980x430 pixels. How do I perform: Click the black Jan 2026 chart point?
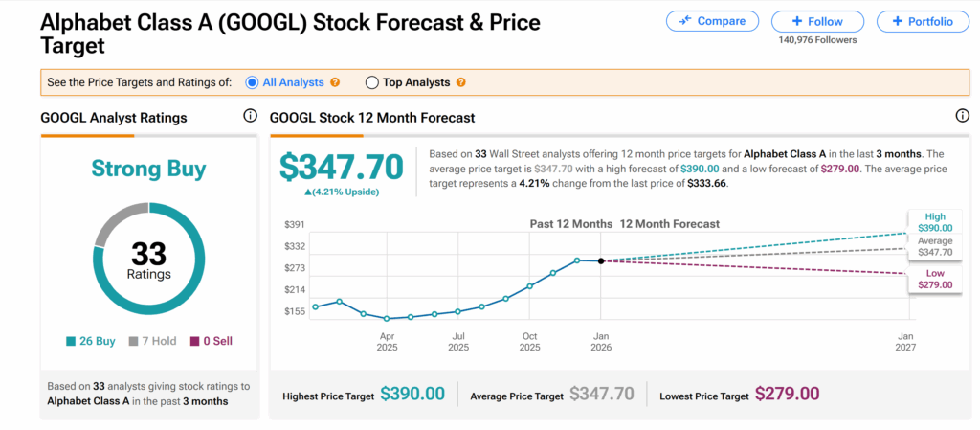tap(600, 260)
